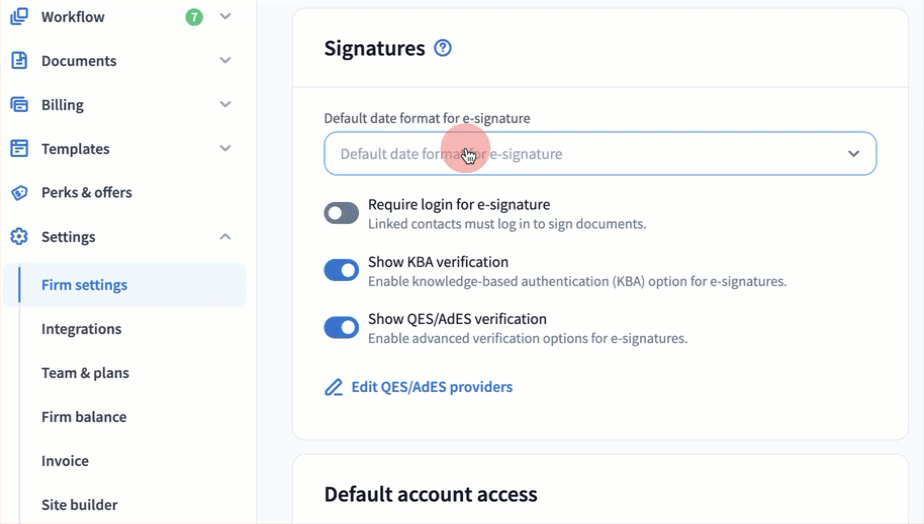Click the Billing card icon
Viewport: 924px width, 524px height.
click(x=19, y=104)
